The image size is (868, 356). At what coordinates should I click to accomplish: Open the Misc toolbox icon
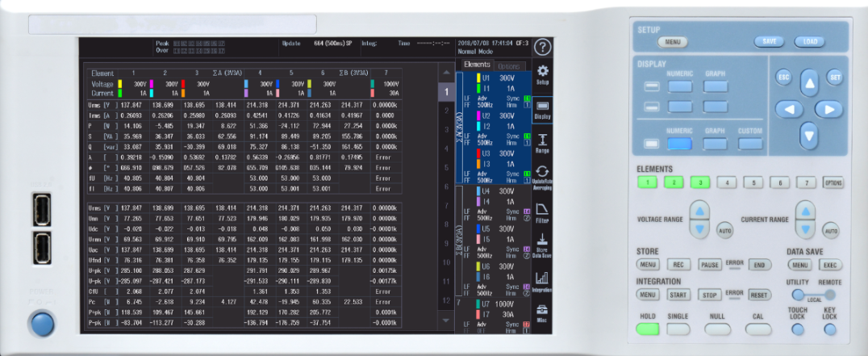[x=543, y=313]
